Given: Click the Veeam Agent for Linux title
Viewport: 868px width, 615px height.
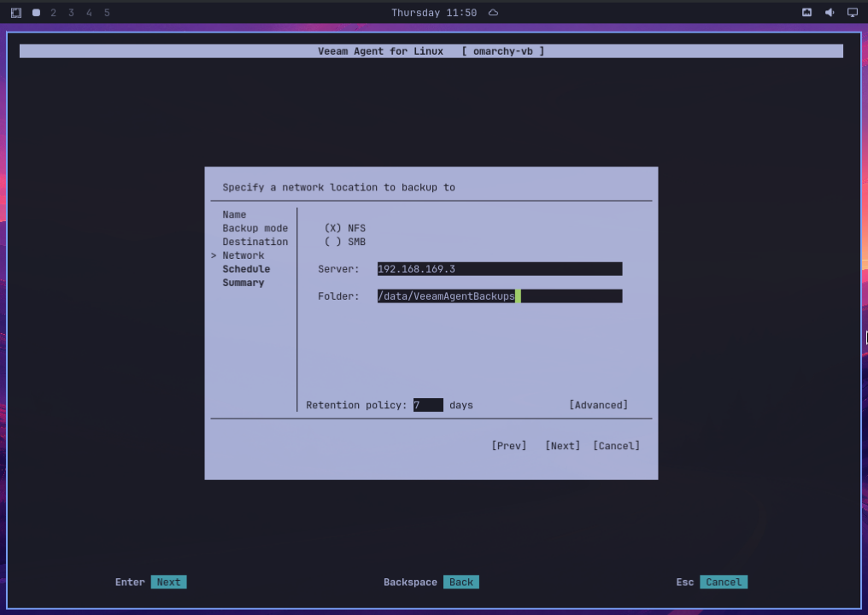Looking at the screenshot, I should (x=380, y=51).
